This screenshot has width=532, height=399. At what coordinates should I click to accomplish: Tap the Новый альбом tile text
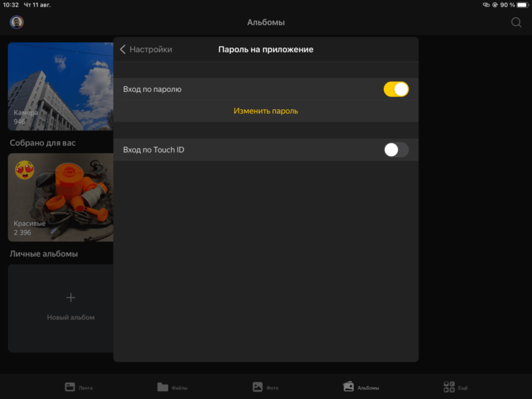(x=70, y=317)
